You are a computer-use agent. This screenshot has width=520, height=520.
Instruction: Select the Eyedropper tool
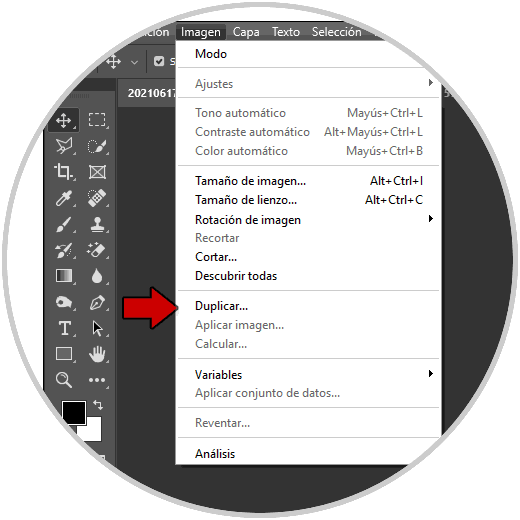[64, 198]
